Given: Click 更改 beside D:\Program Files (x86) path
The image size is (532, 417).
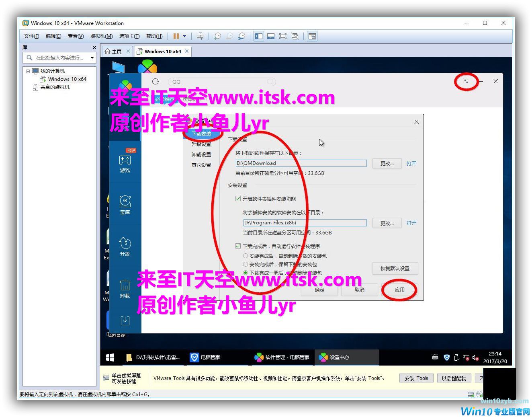Looking at the screenshot, I should (x=387, y=223).
